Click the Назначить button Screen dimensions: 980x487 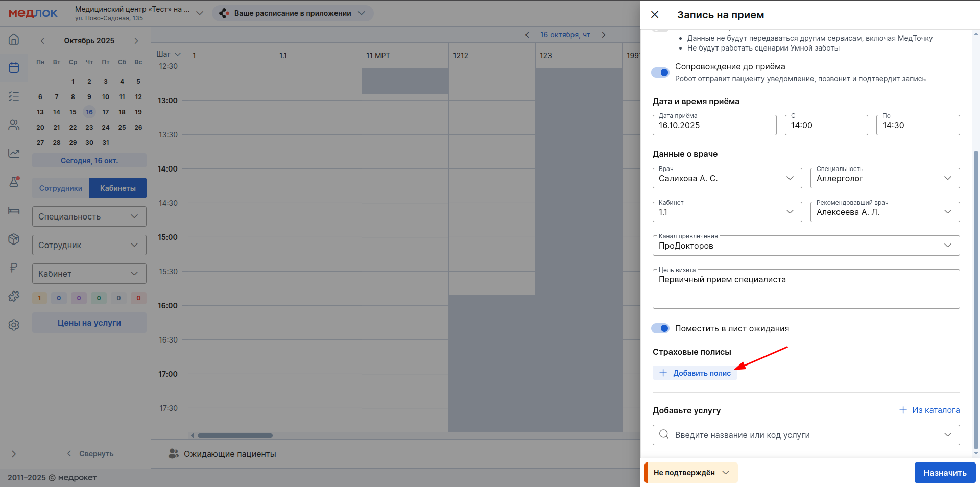point(944,473)
